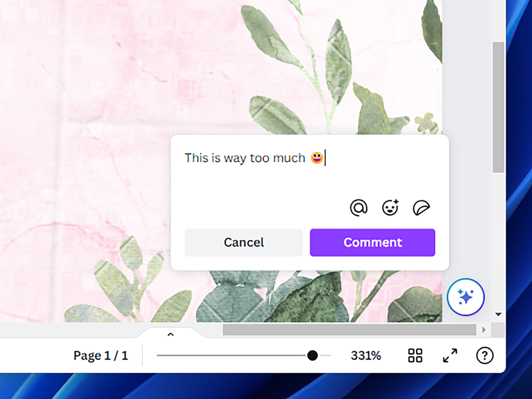Expand the page panel chevron up
This screenshot has height=399, width=532.
tap(171, 334)
